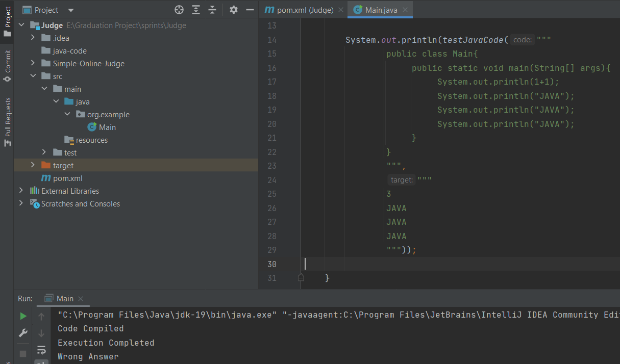Image resolution: width=620 pixels, height=364 pixels.
Task: Select the Simple-Online-Judge tree row
Action: [x=136, y=63]
